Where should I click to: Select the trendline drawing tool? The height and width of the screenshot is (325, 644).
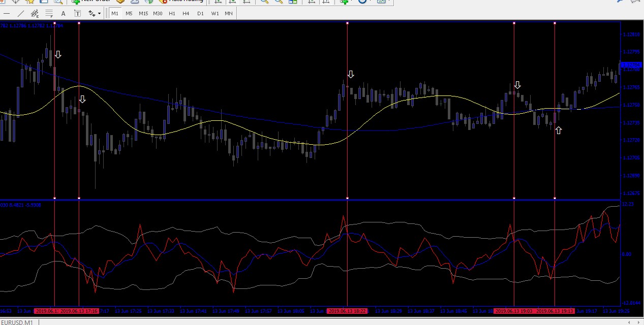click(x=20, y=13)
